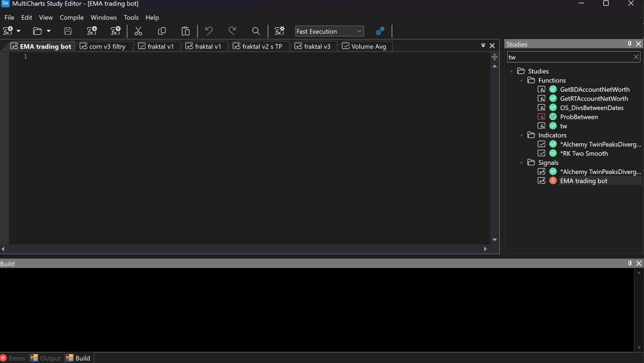This screenshot has width=644, height=363.
Task: Select GetRTAccountNetWorth function
Action: click(x=594, y=98)
